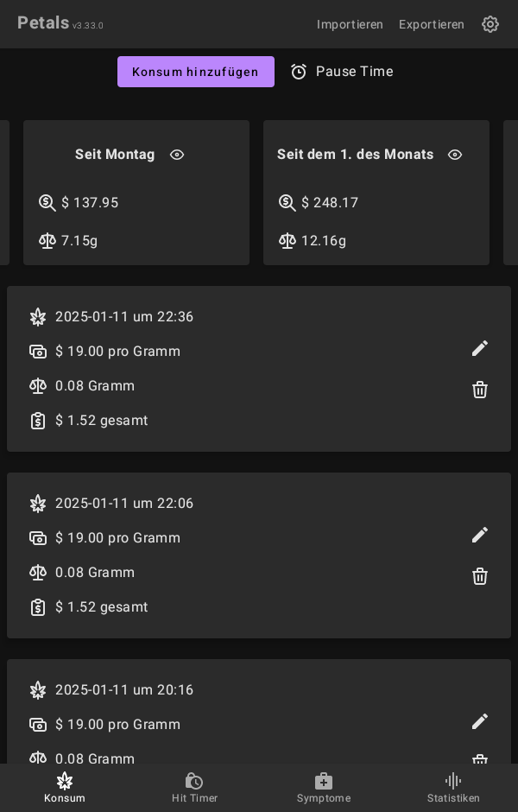Image resolution: width=518 pixels, height=812 pixels.
Task: Switch to the Hit Timer tab
Action: [x=194, y=788]
